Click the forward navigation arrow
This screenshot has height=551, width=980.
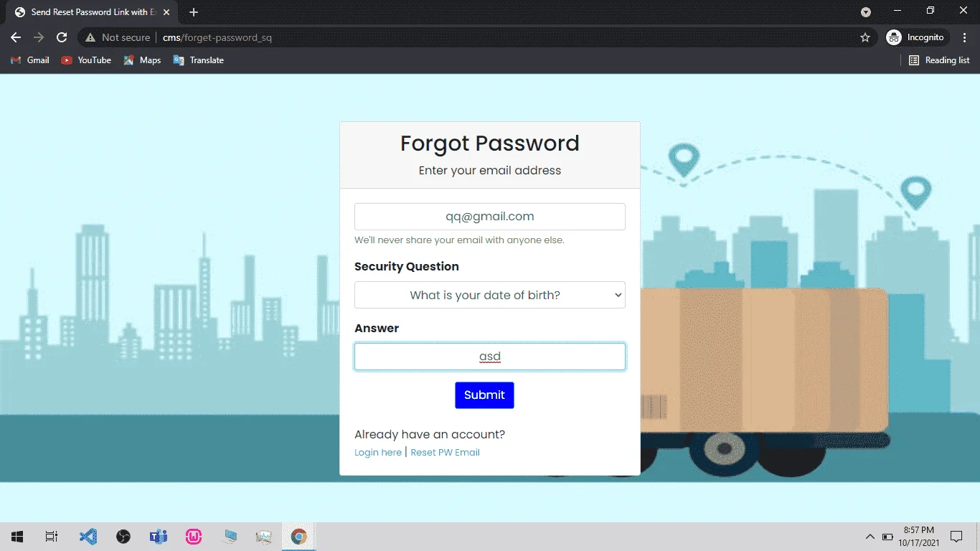pyautogui.click(x=39, y=37)
